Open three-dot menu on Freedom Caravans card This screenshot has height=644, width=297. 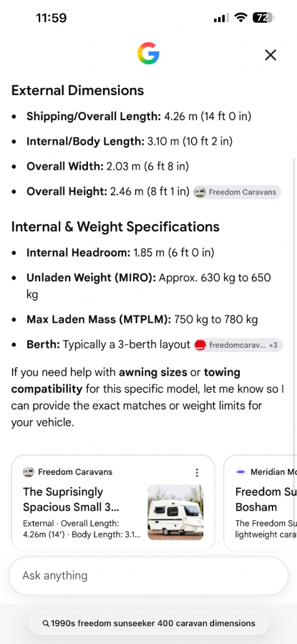tap(197, 472)
